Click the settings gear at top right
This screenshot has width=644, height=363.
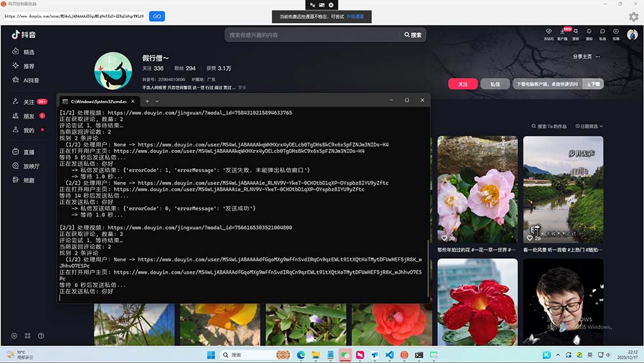pos(633,16)
